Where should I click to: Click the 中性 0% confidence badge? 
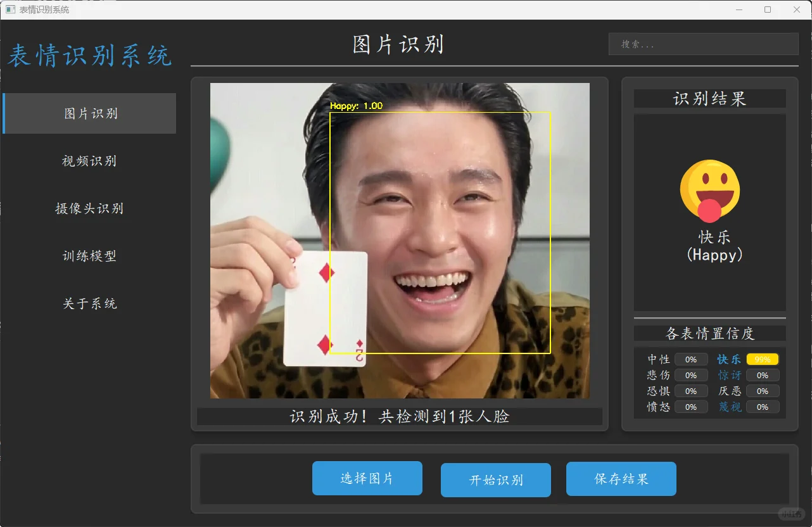point(691,359)
